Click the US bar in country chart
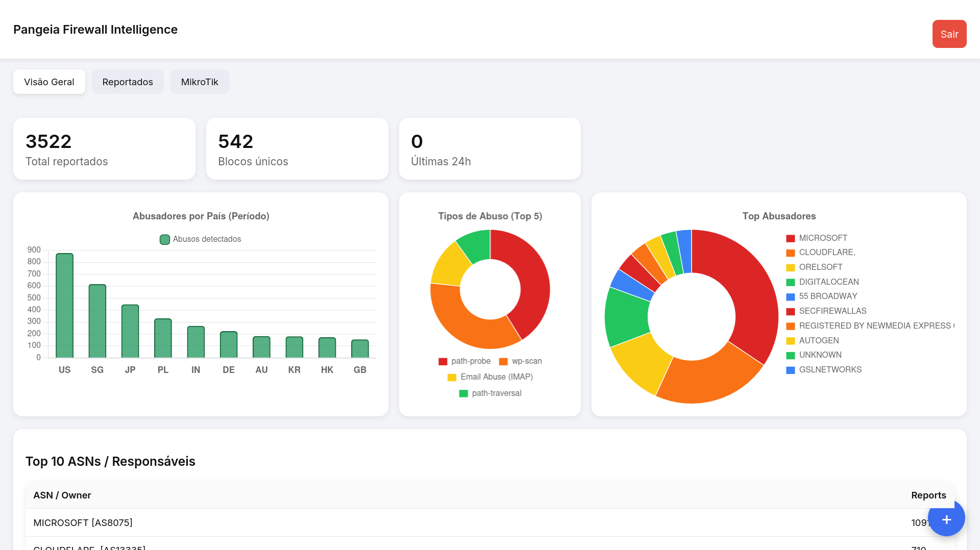Screen dimensions: 980x550 coord(64,306)
